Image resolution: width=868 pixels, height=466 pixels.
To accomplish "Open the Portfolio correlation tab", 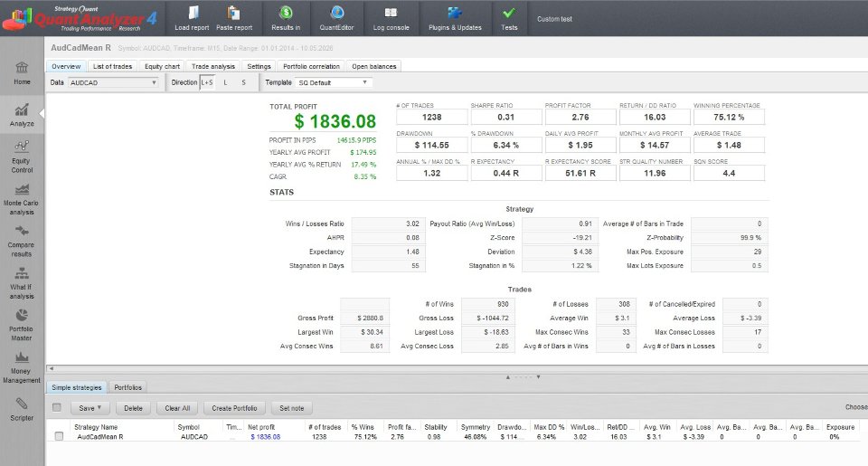I will pyautogui.click(x=311, y=66).
